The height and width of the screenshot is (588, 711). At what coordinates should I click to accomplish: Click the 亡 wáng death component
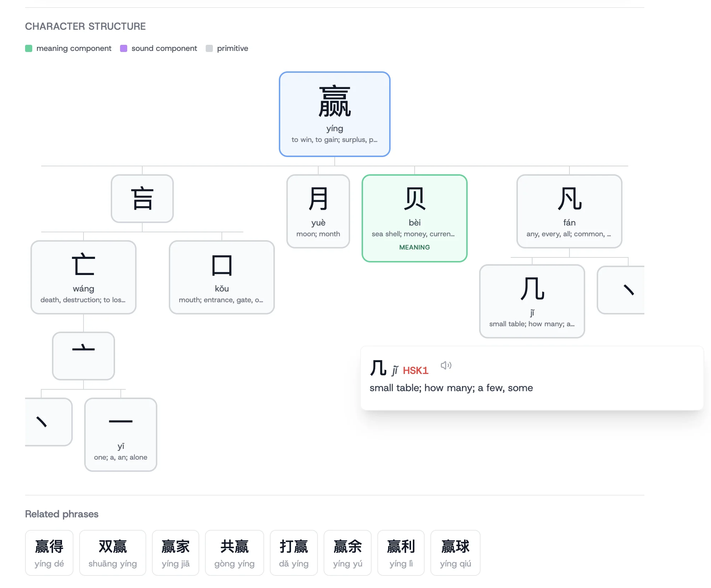coord(83,277)
